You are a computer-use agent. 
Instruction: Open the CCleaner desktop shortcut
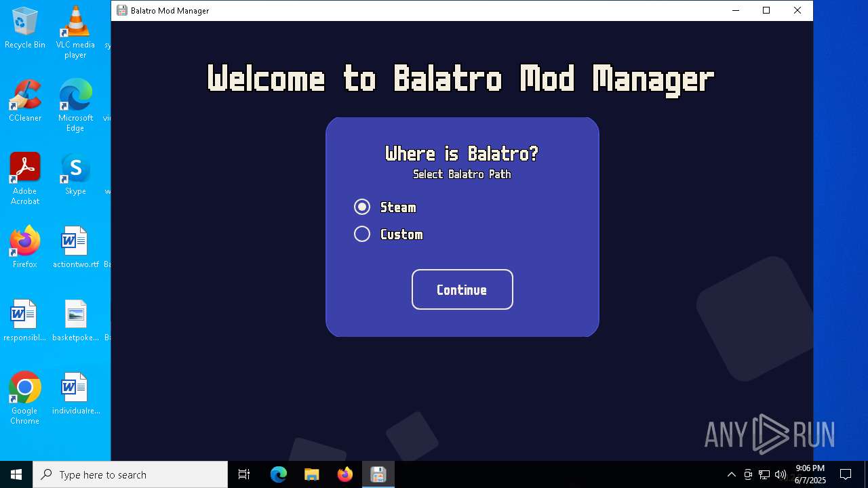pyautogui.click(x=25, y=100)
